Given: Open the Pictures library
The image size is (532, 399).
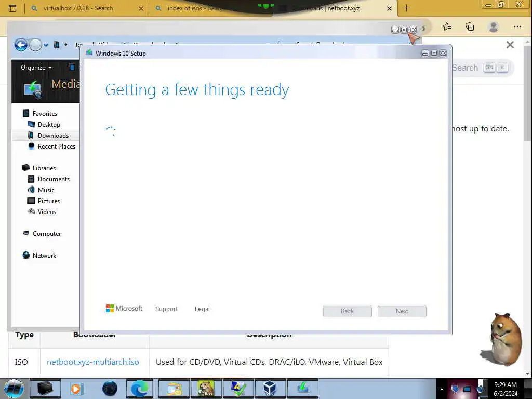Looking at the screenshot, I should [x=48, y=201].
